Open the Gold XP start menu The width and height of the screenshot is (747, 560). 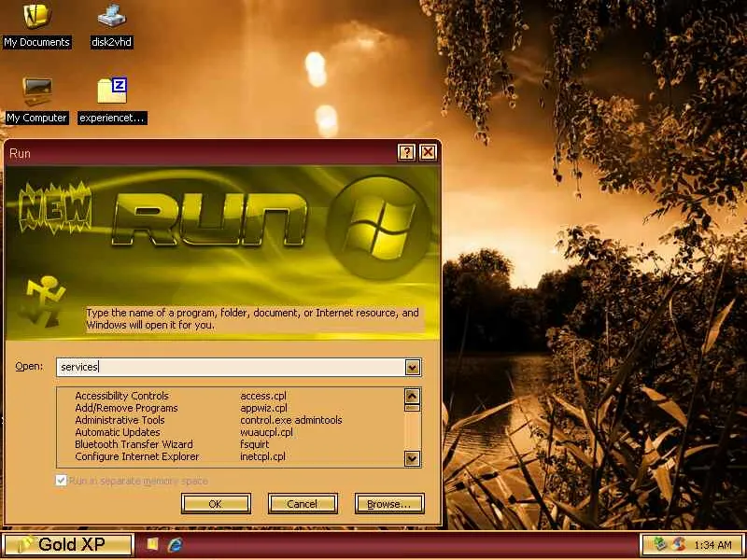click(x=67, y=545)
